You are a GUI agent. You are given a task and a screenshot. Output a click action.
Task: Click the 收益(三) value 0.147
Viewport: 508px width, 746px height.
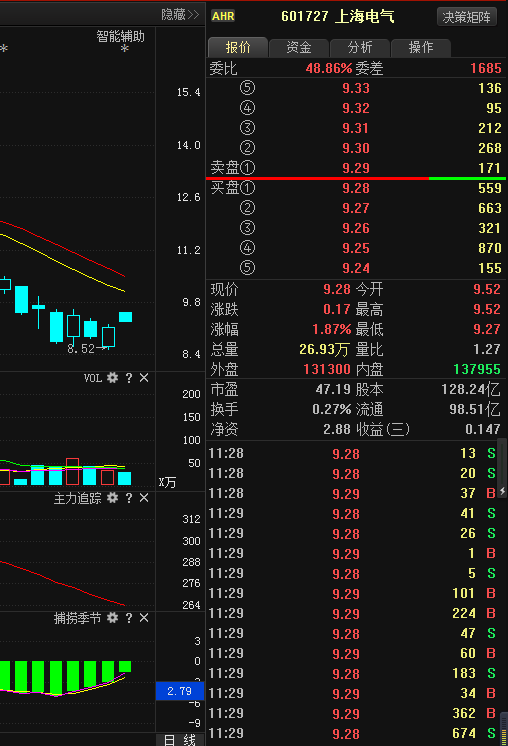pyautogui.click(x=483, y=429)
